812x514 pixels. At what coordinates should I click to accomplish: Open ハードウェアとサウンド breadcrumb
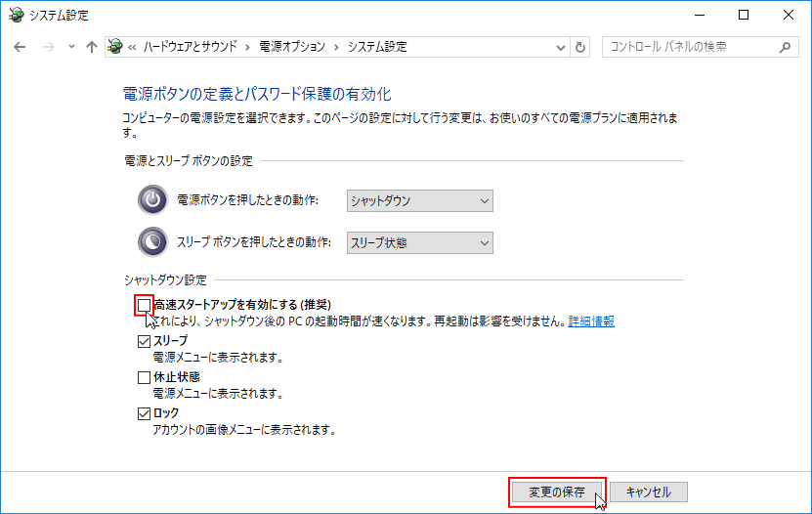[191, 47]
